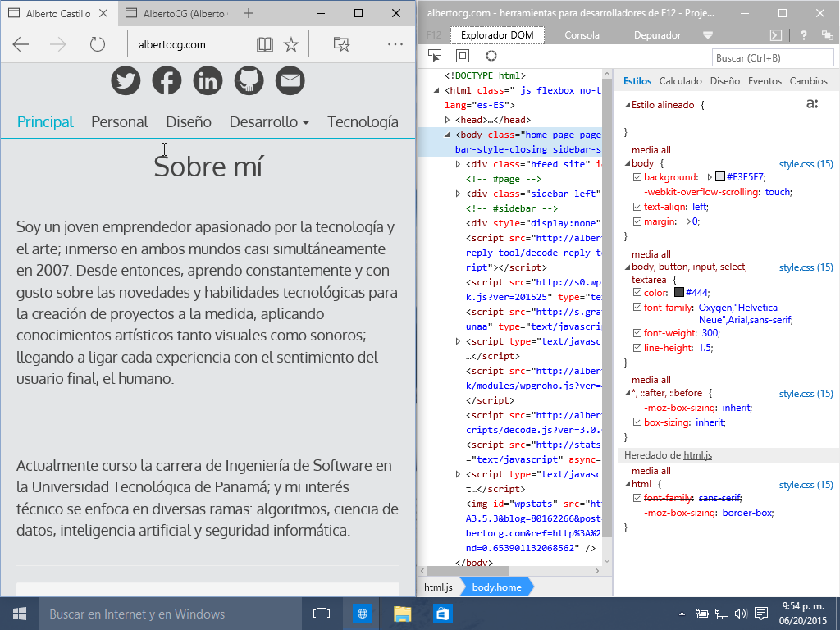This screenshot has height=630, width=840.
Task: Click the Buscar (Ctrl+B) search field
Action: 771,58
